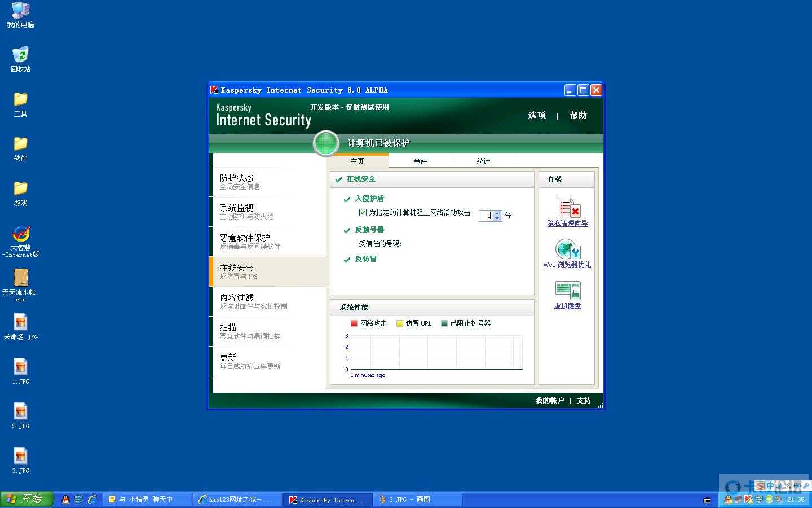Open 选项 settings link in header
This screenshot has width=812, height=508.
pyautogui.click(x=537, y=115)
